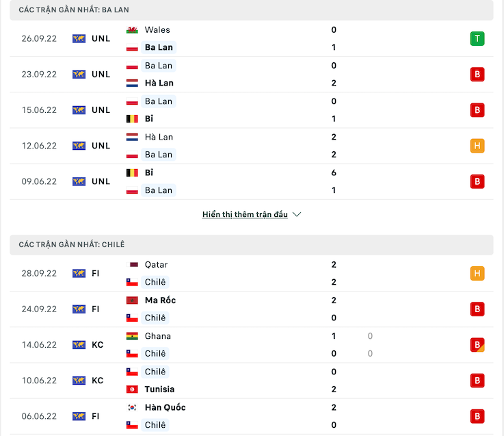The image size is (504, 436).
Task: Click Hiển thị thêm trận đấu link
Action: (x=245, y=214)
